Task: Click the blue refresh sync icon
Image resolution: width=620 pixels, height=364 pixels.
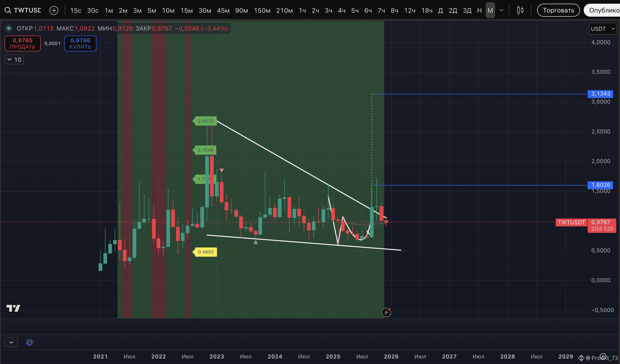Action: pyautogui.click(x=30, y=342)
